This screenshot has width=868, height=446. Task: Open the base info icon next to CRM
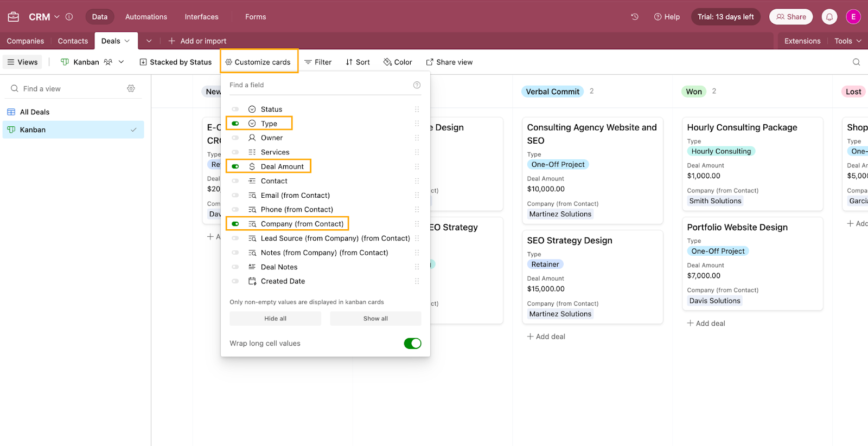[x=69, y=17]
